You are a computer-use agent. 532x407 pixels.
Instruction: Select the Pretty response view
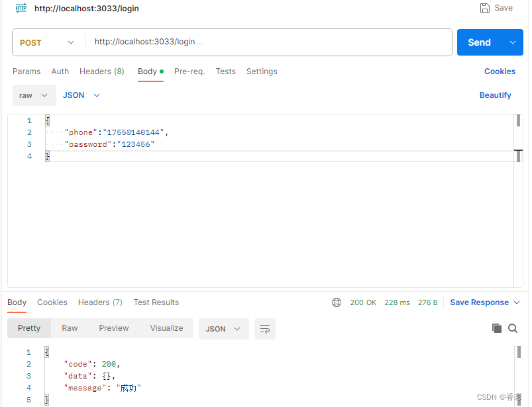[29, 328]
